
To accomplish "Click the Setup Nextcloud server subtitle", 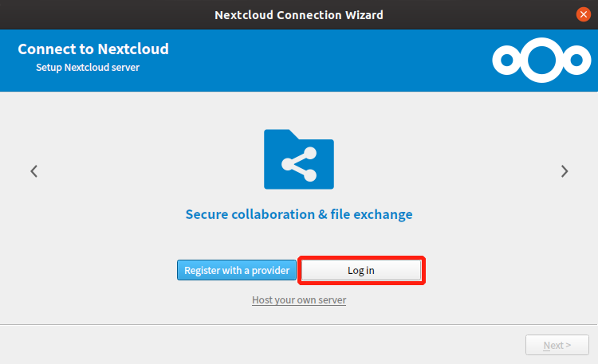I will (88, 68).
